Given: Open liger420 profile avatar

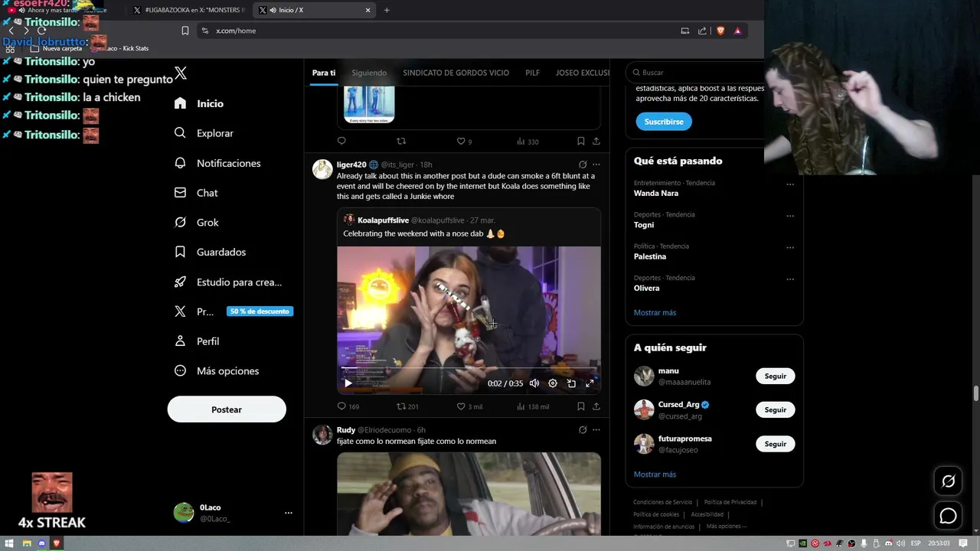Looking at the screenshot, I should [x=322, y=169].
